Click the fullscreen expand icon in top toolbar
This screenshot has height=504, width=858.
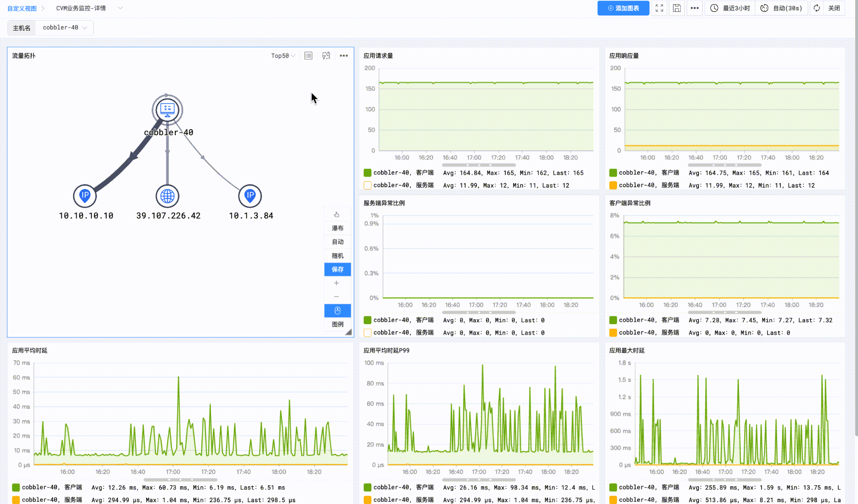pyautogui.click(x=659, y=8)
